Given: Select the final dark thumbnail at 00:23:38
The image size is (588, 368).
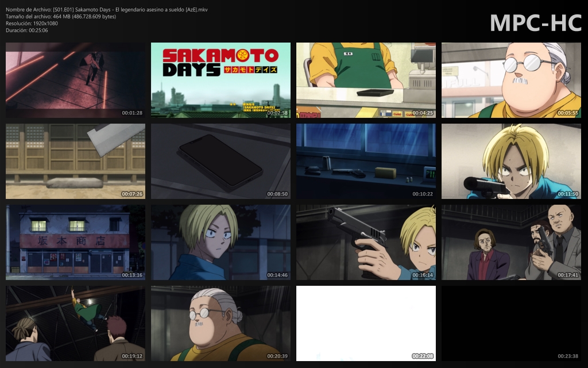Looking at the screenshot, I should [510, 323].
